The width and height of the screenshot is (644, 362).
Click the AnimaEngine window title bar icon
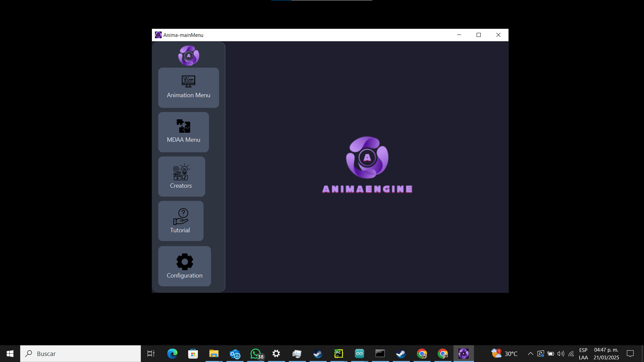point(158,35)
